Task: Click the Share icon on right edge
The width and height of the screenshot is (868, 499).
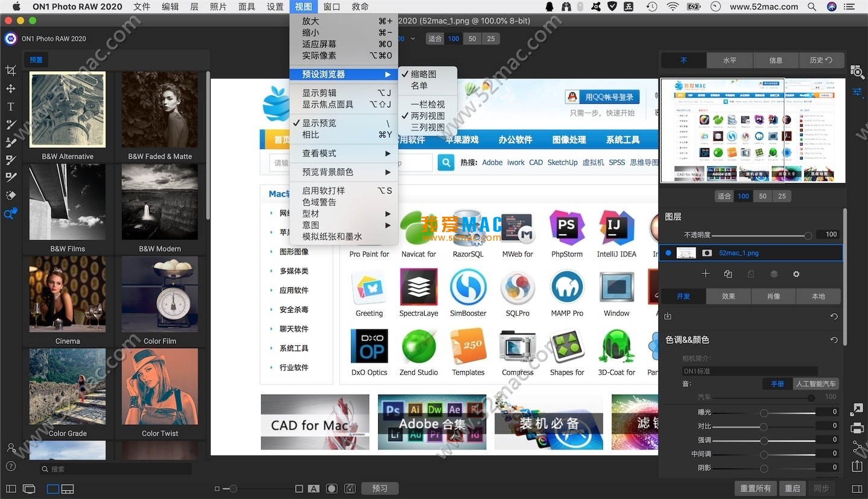Action: (x=857, y=447)
